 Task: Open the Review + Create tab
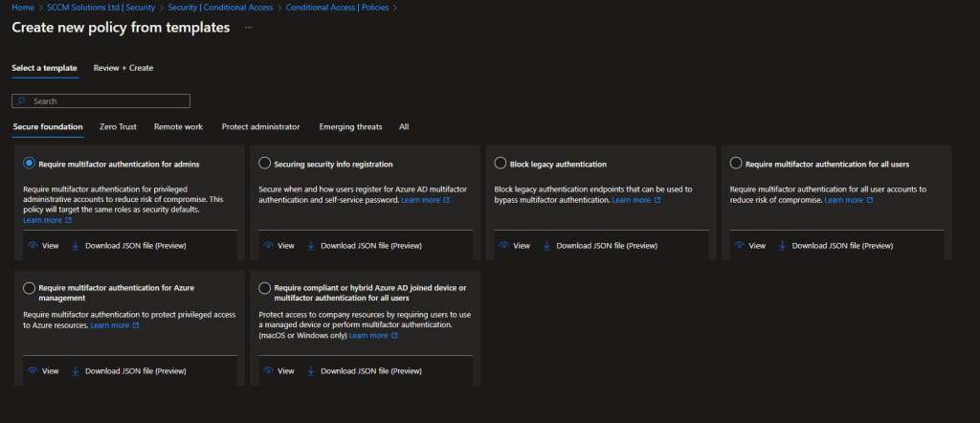pyautogui.click(x=123, y=68)
